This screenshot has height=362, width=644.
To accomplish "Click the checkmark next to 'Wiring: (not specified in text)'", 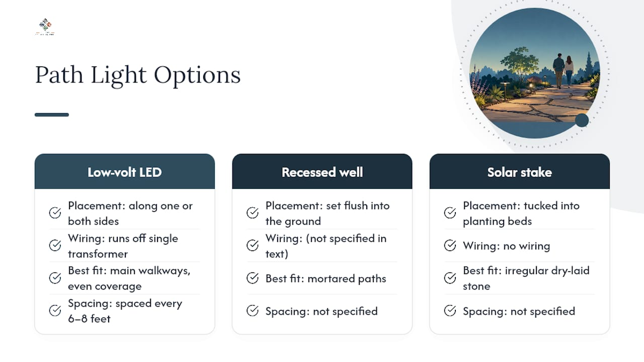I will (253, 245).
